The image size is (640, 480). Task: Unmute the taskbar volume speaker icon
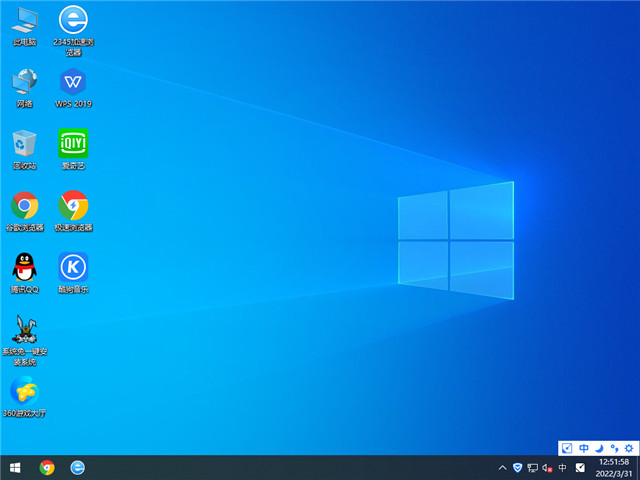(x=547, y=467)
